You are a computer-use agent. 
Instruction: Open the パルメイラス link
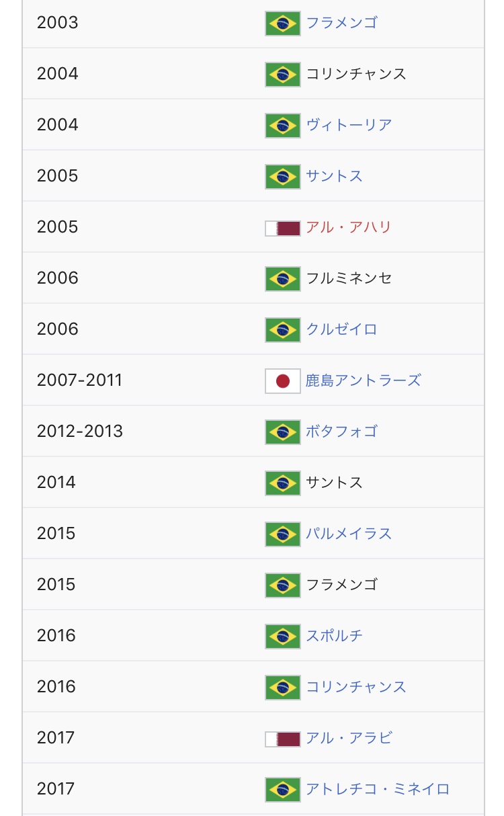tap(349, 534)
